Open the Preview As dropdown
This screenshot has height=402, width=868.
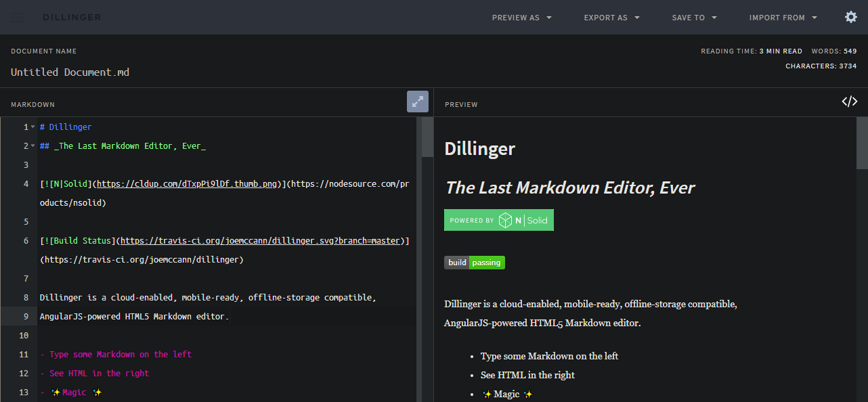click(521, 18)
